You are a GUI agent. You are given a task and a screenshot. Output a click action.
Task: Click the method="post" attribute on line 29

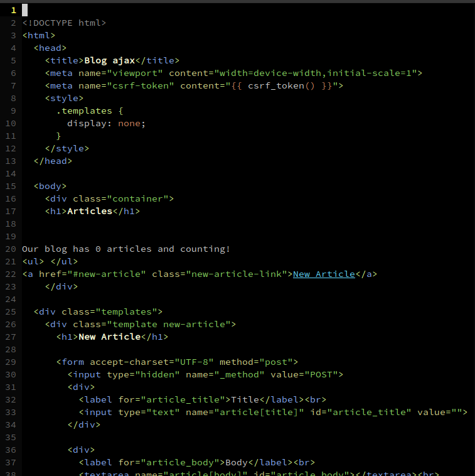tap(256, 362)
